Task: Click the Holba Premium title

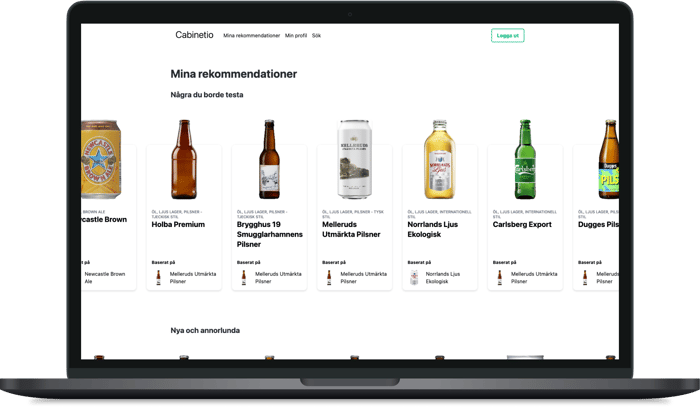Action: pos(178,224)
